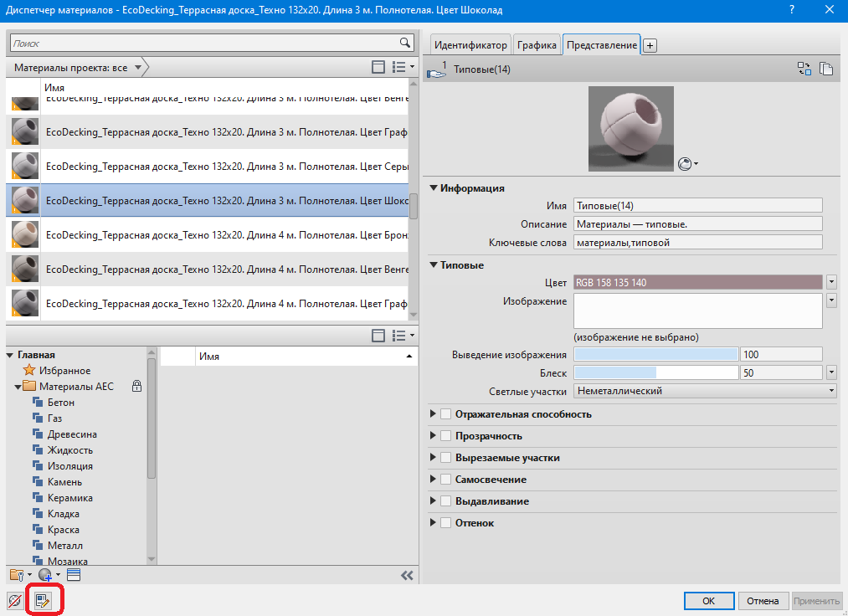Click the RGB 158 135 140 color swatch
Image resolution: width=848 pixels, height=616 pixels.
pyautogui.click(x=697, y=282)
